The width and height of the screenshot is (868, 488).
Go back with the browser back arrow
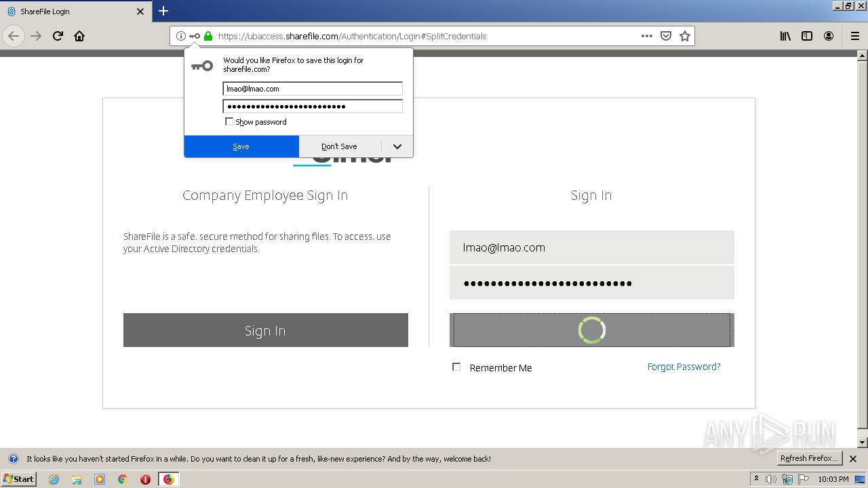[14, 36]
